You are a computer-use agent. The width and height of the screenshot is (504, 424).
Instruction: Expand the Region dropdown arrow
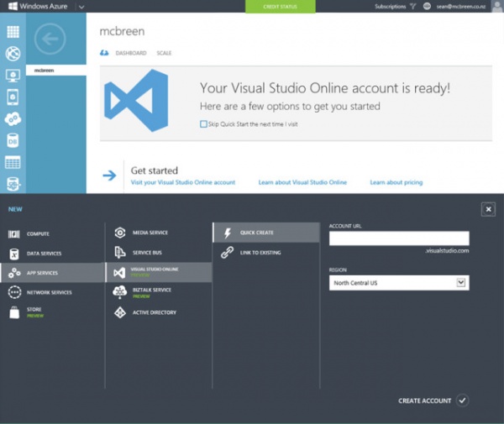pyautogui.click(x=461, y=283)
